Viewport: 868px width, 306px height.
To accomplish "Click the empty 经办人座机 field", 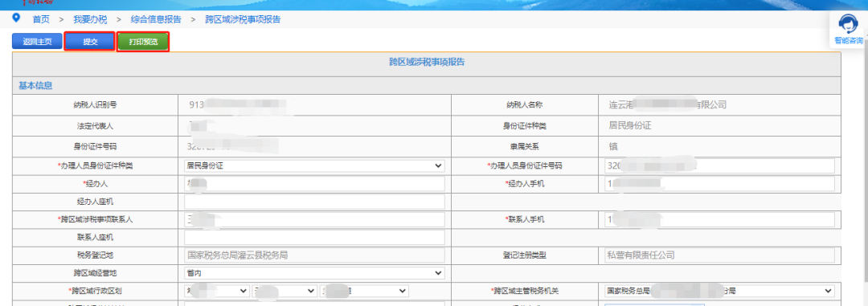I will pyautogui.click(x=314, y=202).
